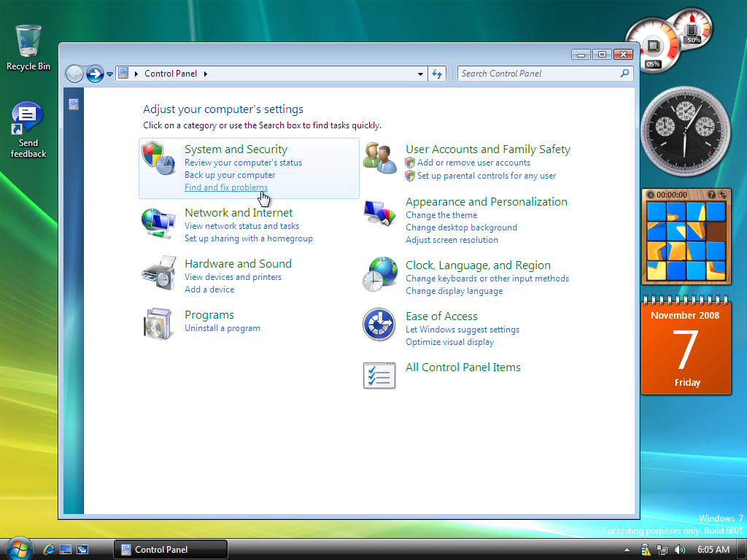
Task: Open the Hardware and Sound printer icon
Action: (x=159, y=273)
